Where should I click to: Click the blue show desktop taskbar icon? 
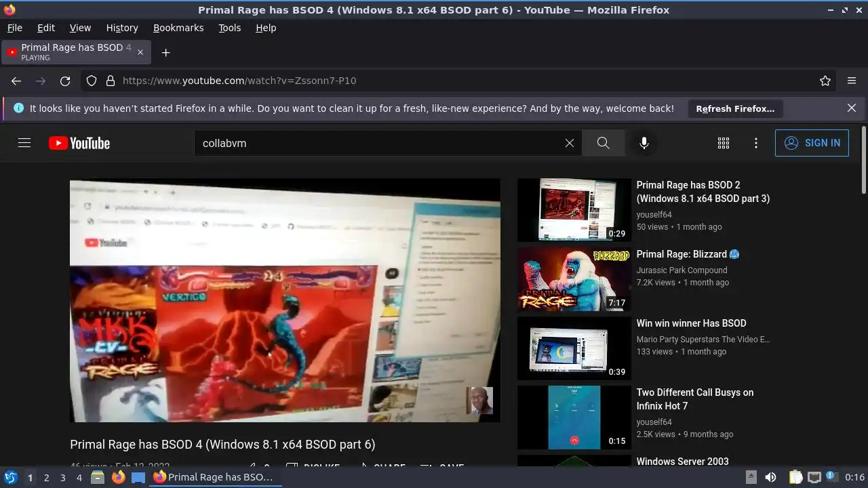tap(138, 477)
